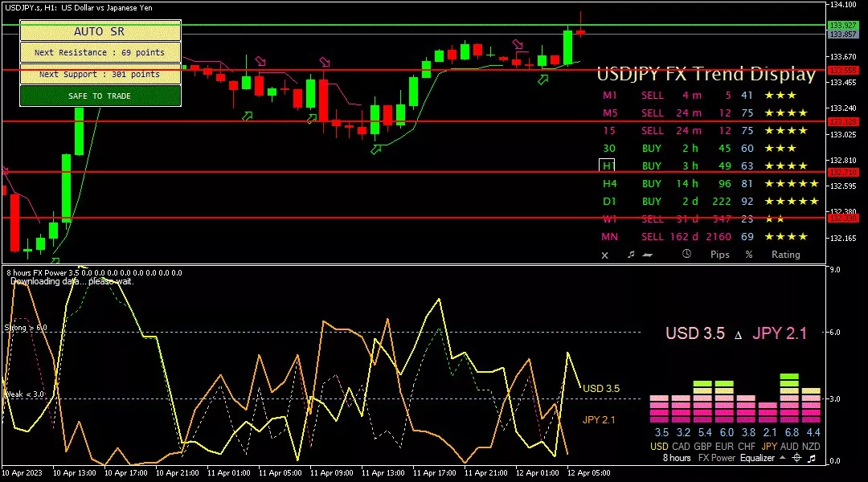Select the boxed H1 timeframe

tap(608, 165)
